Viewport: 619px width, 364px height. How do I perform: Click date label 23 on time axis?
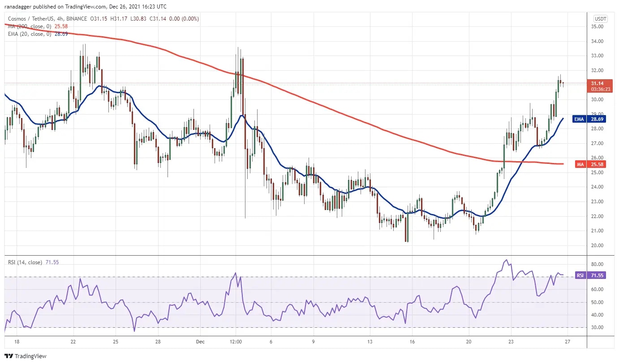click(511, 341)
